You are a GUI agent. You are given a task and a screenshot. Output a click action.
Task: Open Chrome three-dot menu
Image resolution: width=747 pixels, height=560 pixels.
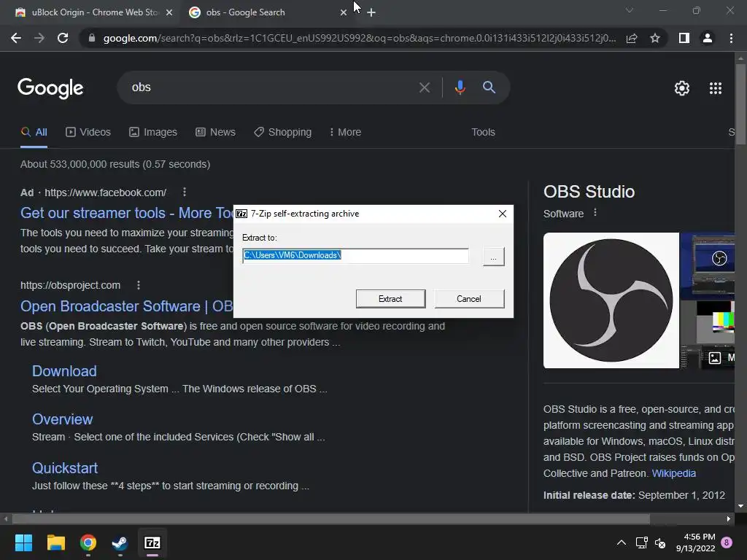[731, 38]
